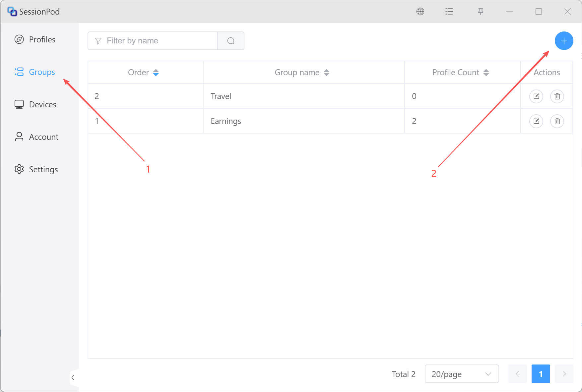Click the Total 2 label
Image resolution: width=582 pixels, height=392 pixels.
click(404, 374)
